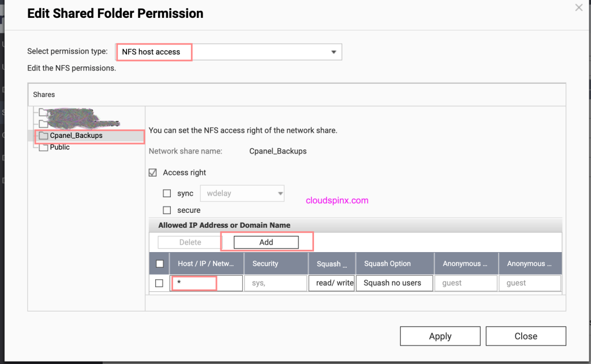Screen dimensions: 591x364
Task: Check the select-all header checkbox
Action: pyautogui.click(x=160, y=264)
